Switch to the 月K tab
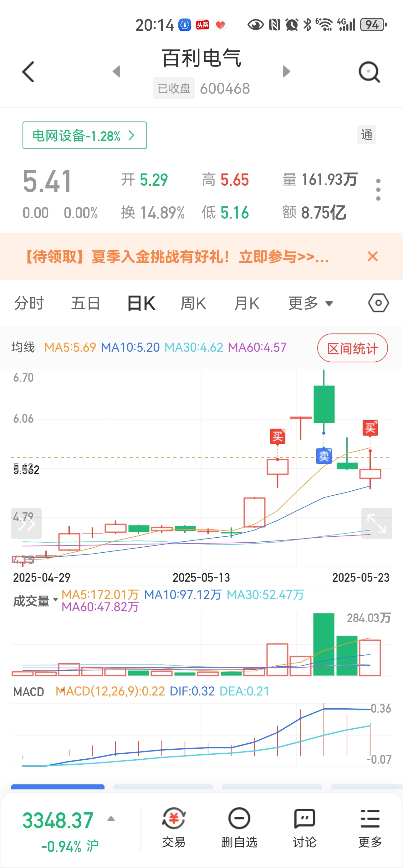 (247, 303)
